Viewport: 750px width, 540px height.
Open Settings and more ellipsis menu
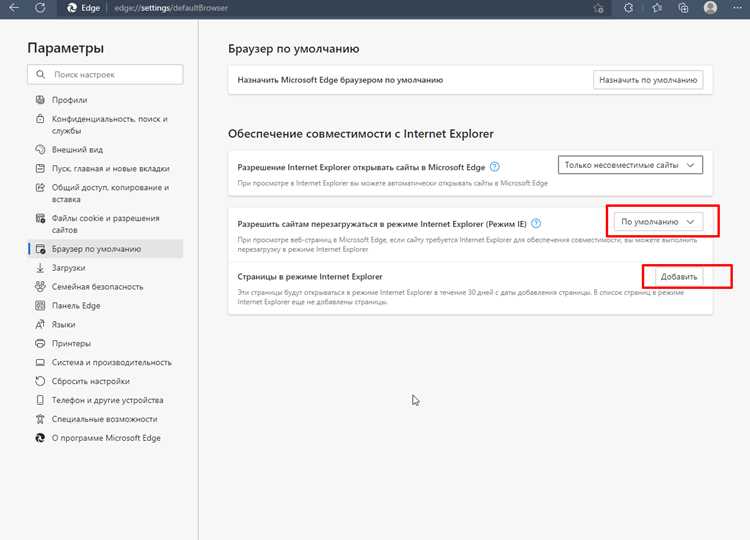click(737, 8)
